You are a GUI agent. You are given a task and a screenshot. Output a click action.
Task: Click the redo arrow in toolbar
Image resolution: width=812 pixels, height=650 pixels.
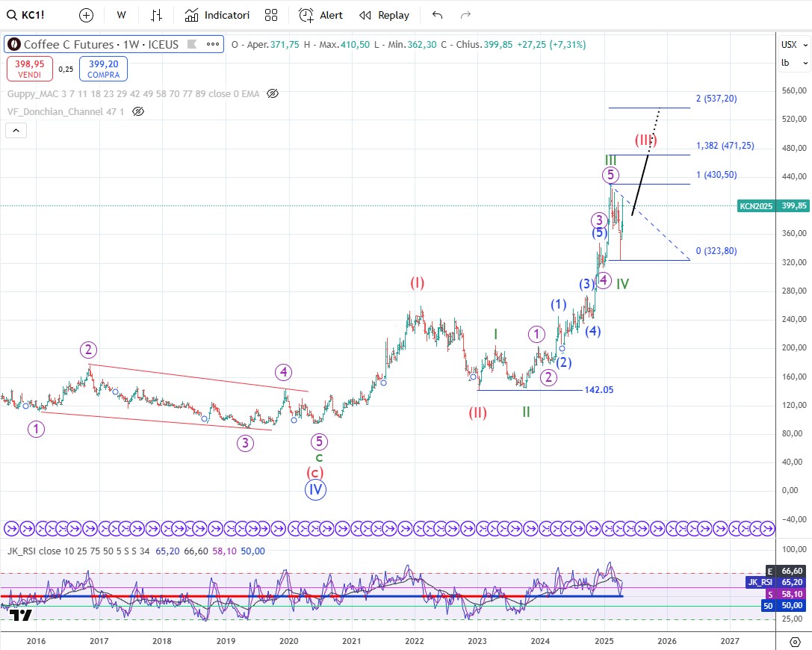pos(465,15)
